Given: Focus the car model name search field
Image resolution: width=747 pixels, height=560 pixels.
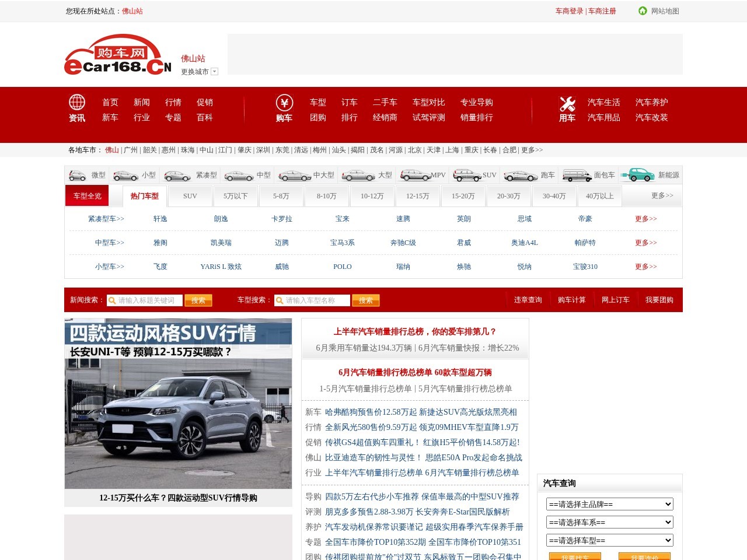Looking at the screenshot, I should [x=312, y=300].
